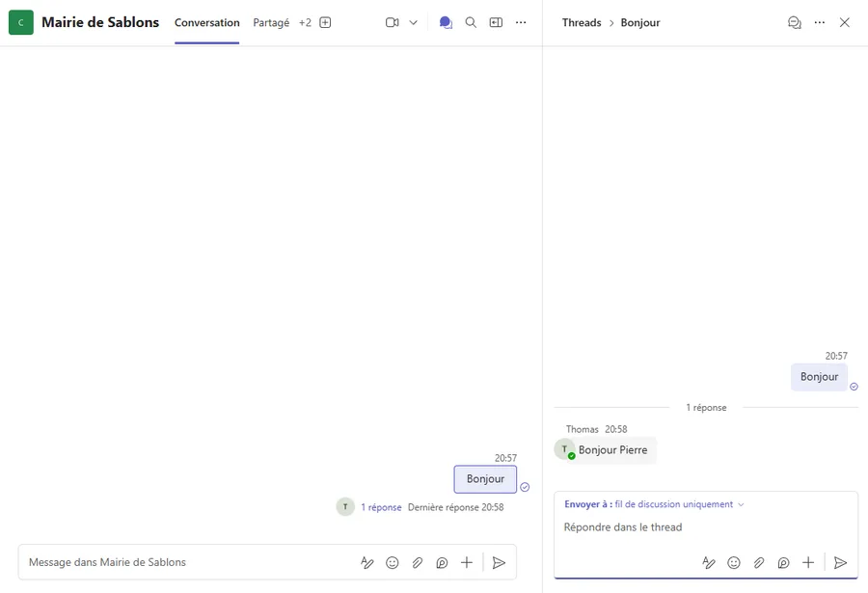The width and height of the screenshot is (868, 593).
Task: Click Thomas avatar in the thread reply
Action: coord(564,449)
